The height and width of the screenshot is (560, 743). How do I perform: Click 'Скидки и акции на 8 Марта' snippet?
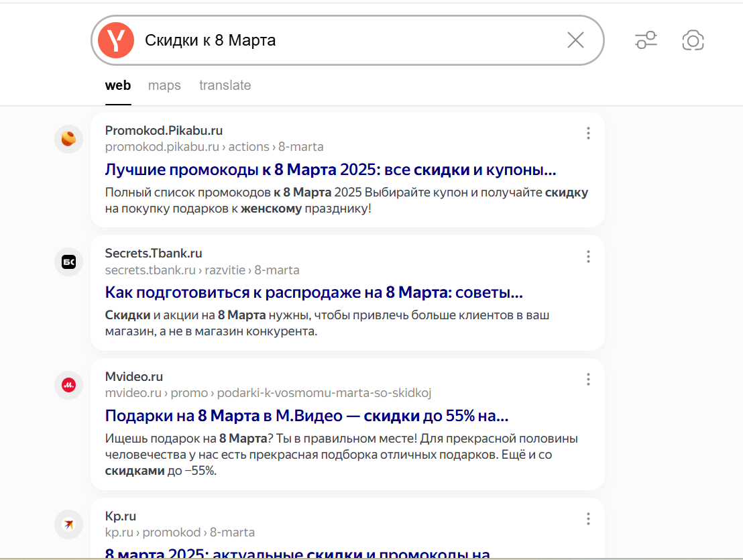327,323
